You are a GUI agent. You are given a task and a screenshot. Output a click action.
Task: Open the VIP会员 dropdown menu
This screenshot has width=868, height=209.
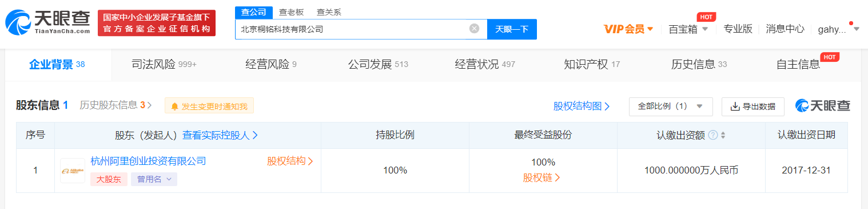(628, 29)
